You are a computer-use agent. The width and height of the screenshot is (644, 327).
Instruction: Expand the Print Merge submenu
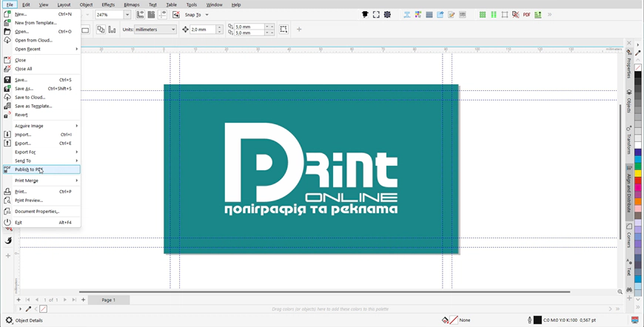point(41,181)
